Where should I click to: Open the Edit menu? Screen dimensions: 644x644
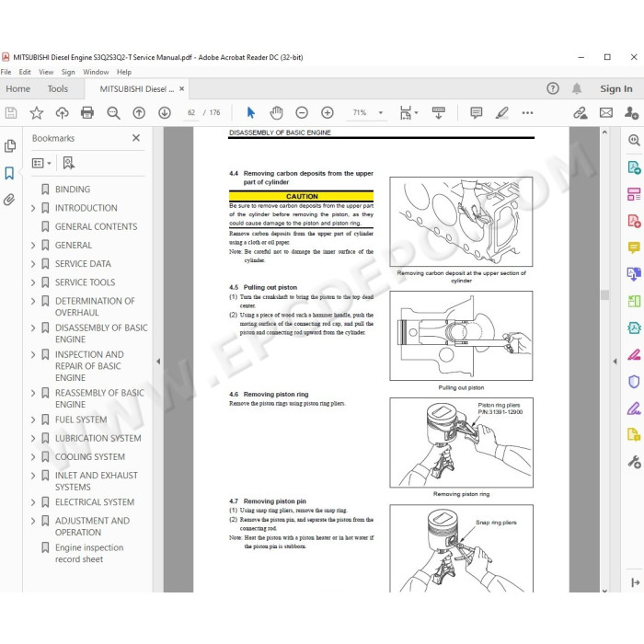click(x=25, y=72)
